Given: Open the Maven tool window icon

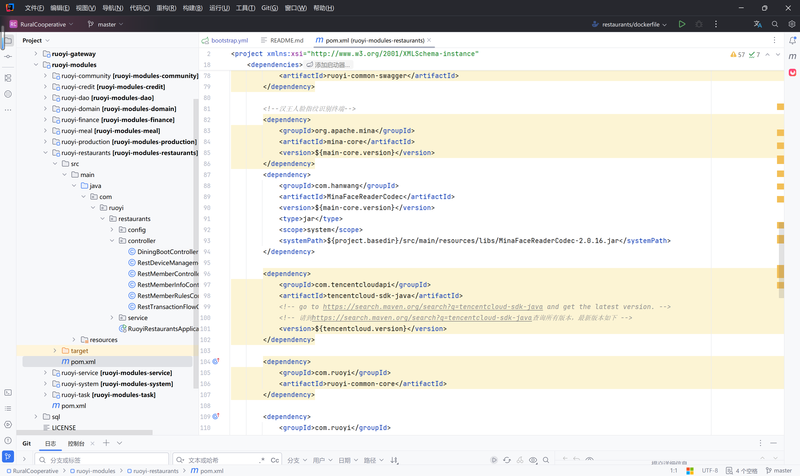Looking at the screenshot, I should pos(792,56).
